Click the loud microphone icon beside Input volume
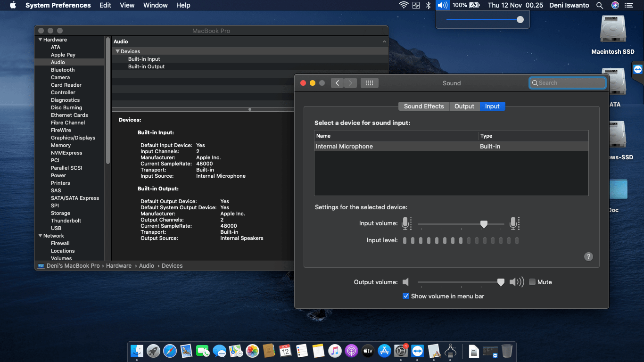 514,223
